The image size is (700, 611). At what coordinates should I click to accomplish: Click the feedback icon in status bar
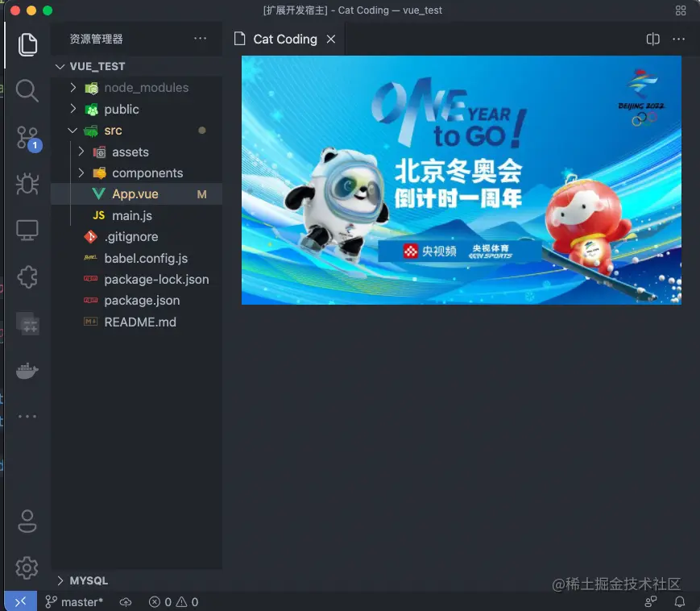tap(650, 601)
